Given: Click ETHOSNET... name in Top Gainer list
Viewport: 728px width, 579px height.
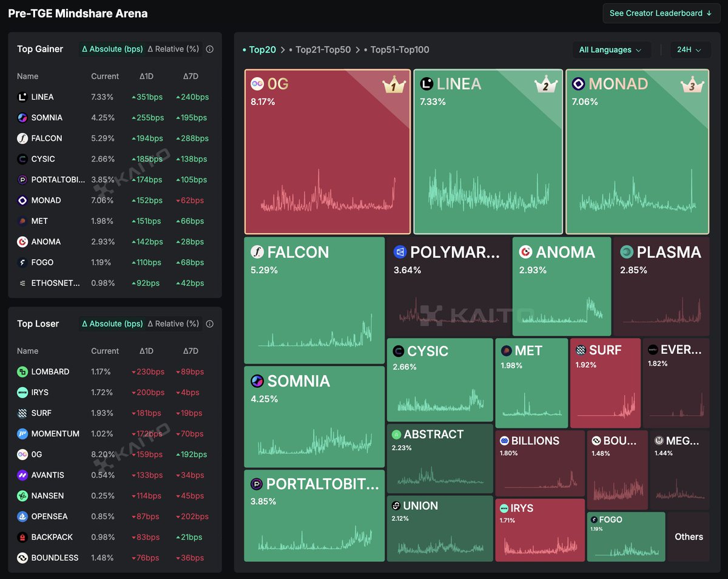Looking at the screenshot, I should point(55,283).
